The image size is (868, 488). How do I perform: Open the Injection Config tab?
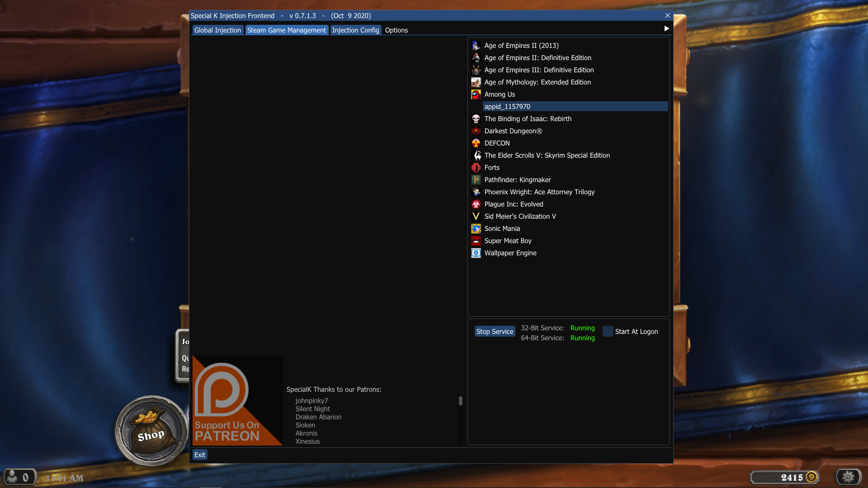tap(355, 30)
